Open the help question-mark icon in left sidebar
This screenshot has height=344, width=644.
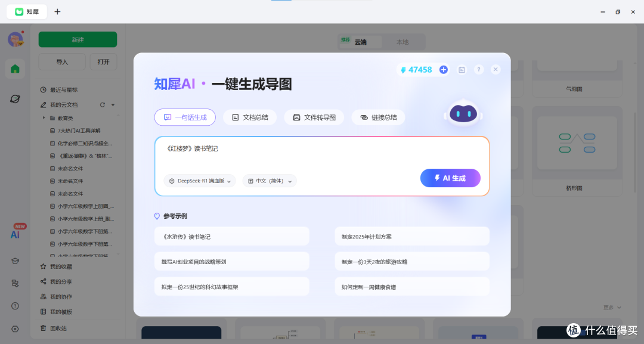pos(15,306)
